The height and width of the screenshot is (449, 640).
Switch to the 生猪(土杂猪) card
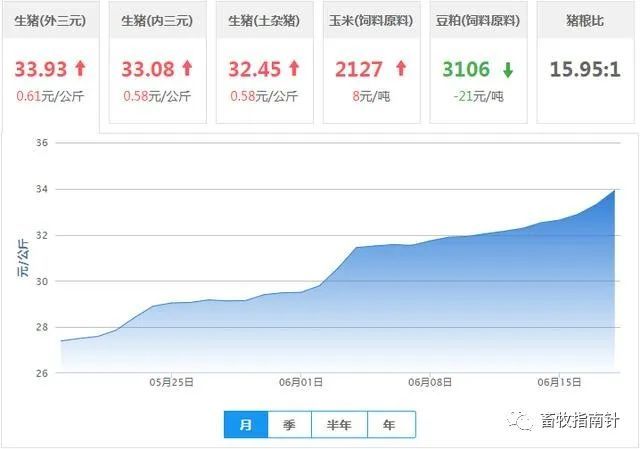(x=264, y=62)
